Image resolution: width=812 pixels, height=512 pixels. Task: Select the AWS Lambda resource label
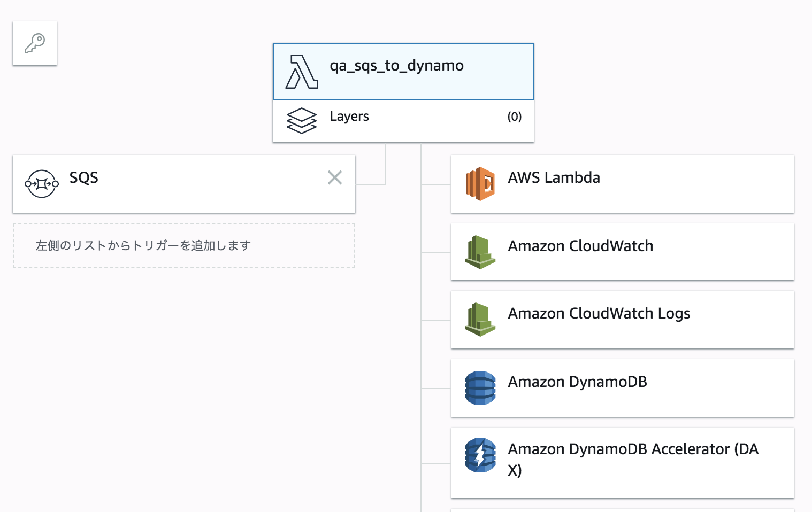point(554,177)
